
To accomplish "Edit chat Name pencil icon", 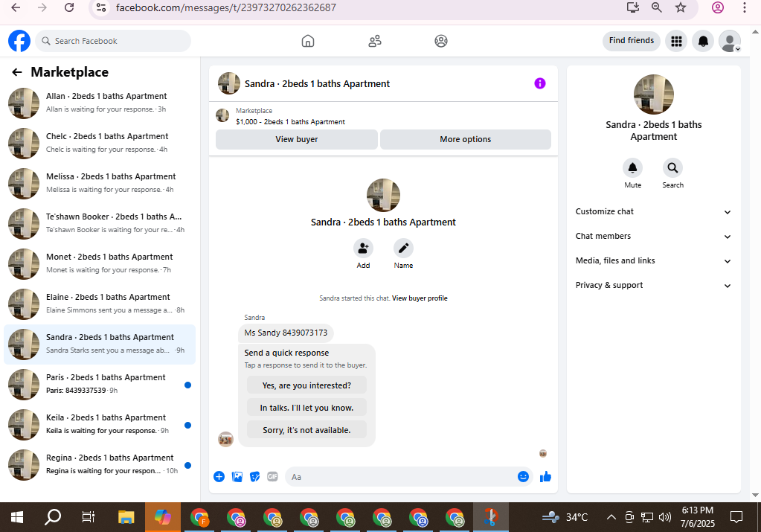I will (403, 249).
